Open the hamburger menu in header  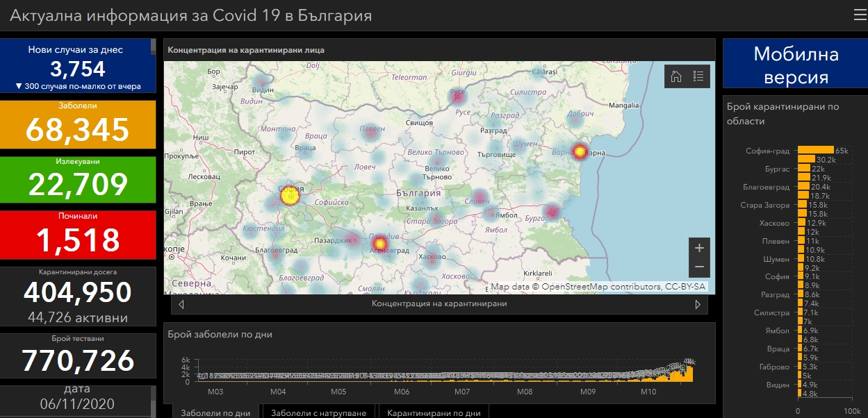click(x=860, y=15)
